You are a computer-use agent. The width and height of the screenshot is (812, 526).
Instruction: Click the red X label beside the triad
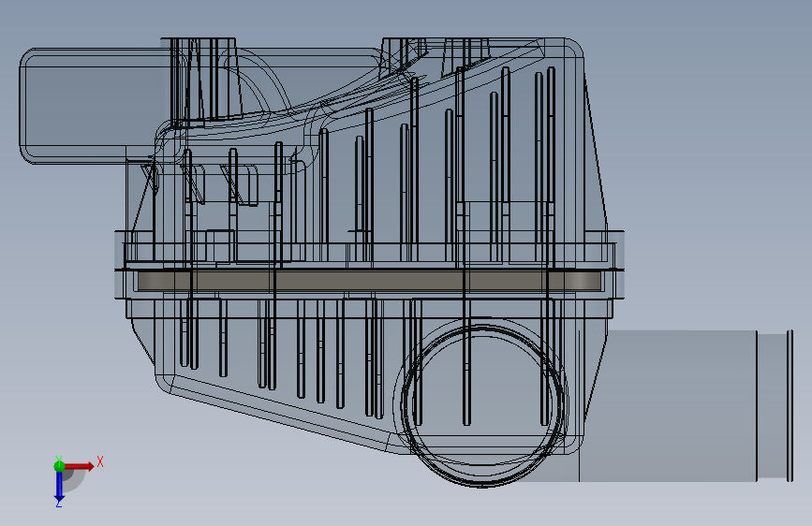point(100,461)
